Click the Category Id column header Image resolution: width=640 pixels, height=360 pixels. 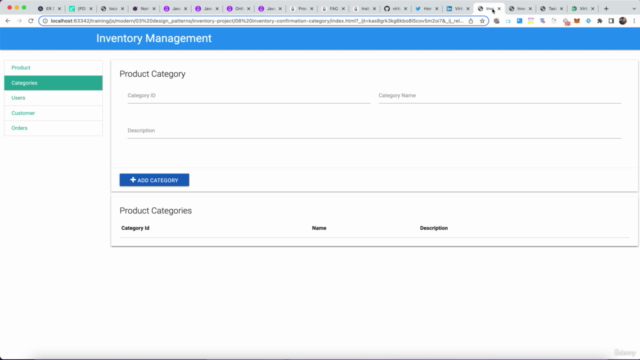click(135, 228)
